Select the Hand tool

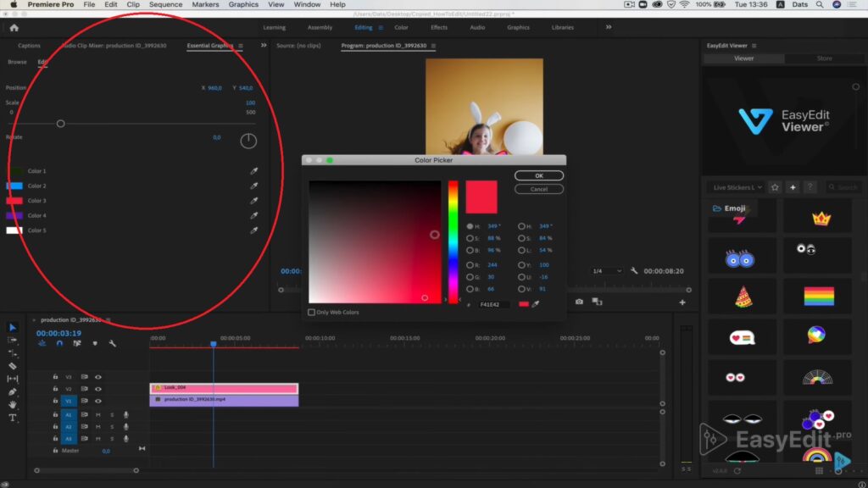13,404
